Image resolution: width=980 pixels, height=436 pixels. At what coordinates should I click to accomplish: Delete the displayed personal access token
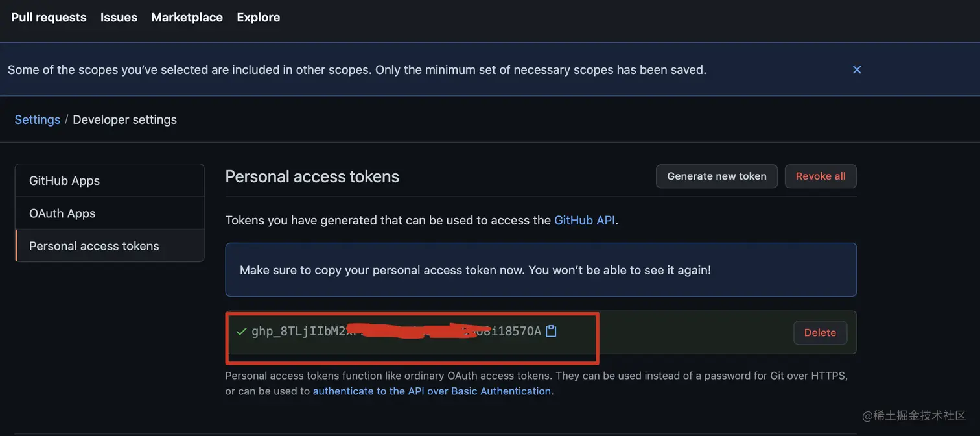coord(820,332)
